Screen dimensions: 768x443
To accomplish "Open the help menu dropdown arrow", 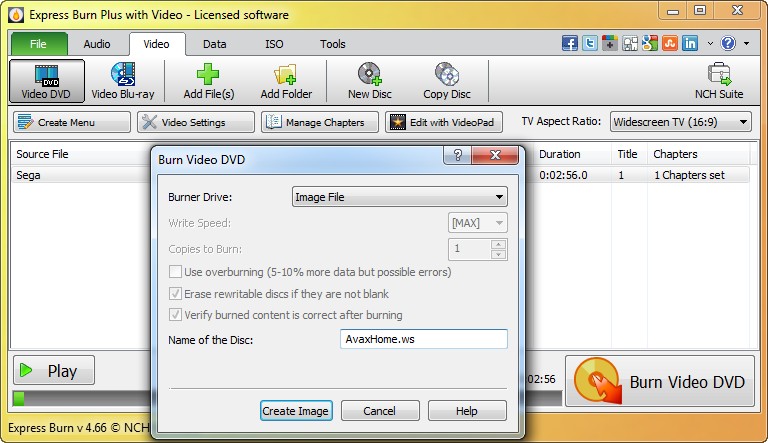I will pyautogui.click(x=746, y=44).
